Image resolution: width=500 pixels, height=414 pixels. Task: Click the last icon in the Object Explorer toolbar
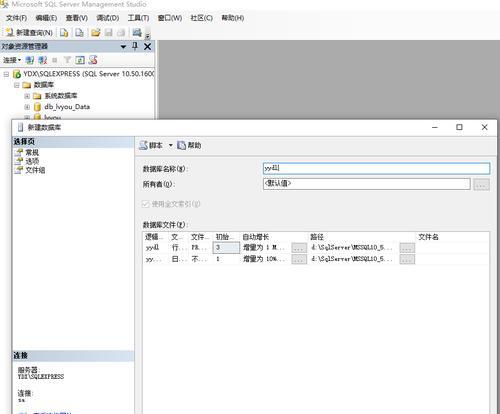click(x=93, y=60)
